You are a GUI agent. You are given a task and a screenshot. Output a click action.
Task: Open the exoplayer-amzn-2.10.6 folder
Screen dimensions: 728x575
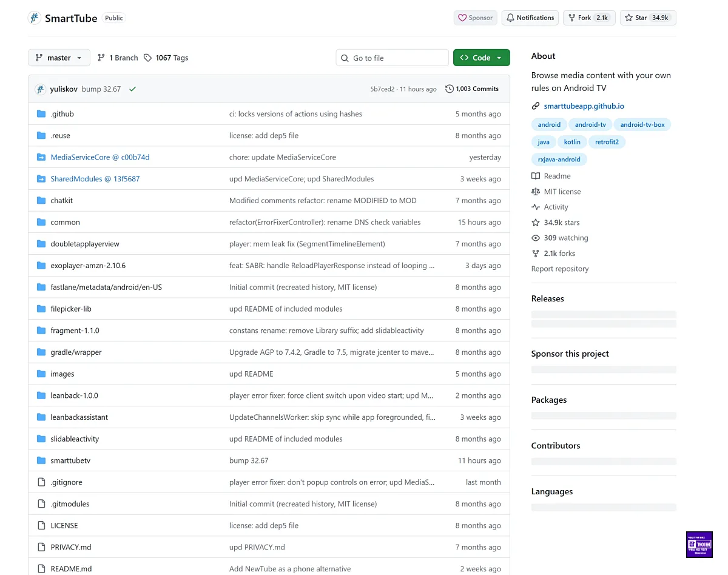click(x=88, y=266)
